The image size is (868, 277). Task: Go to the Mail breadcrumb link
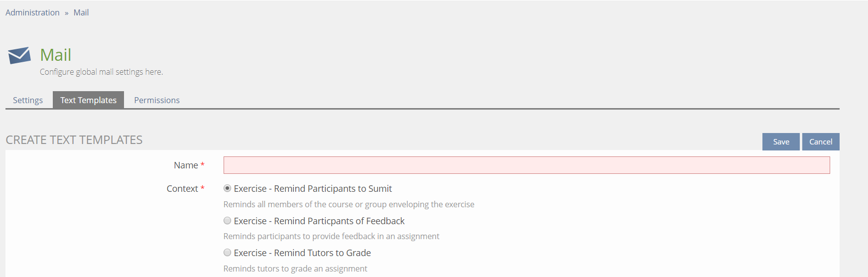pos(81,12)
